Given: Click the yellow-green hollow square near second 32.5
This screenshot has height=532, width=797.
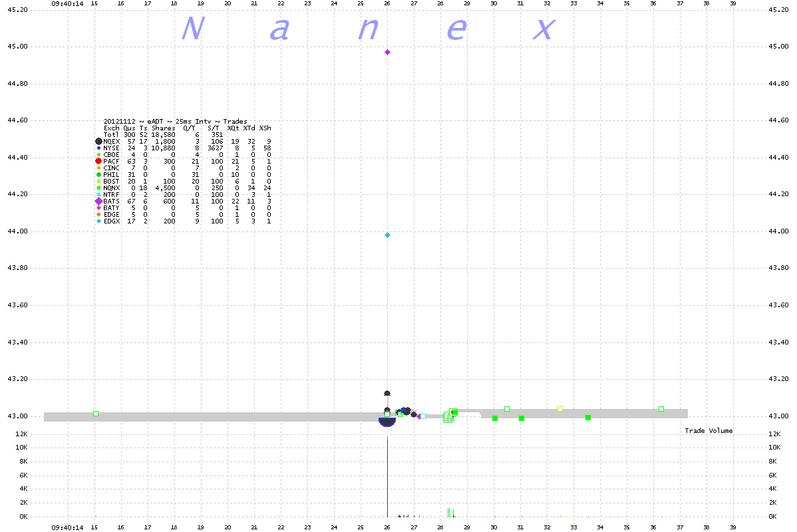Looking at the screenshot, I should [x=560, y=409].
